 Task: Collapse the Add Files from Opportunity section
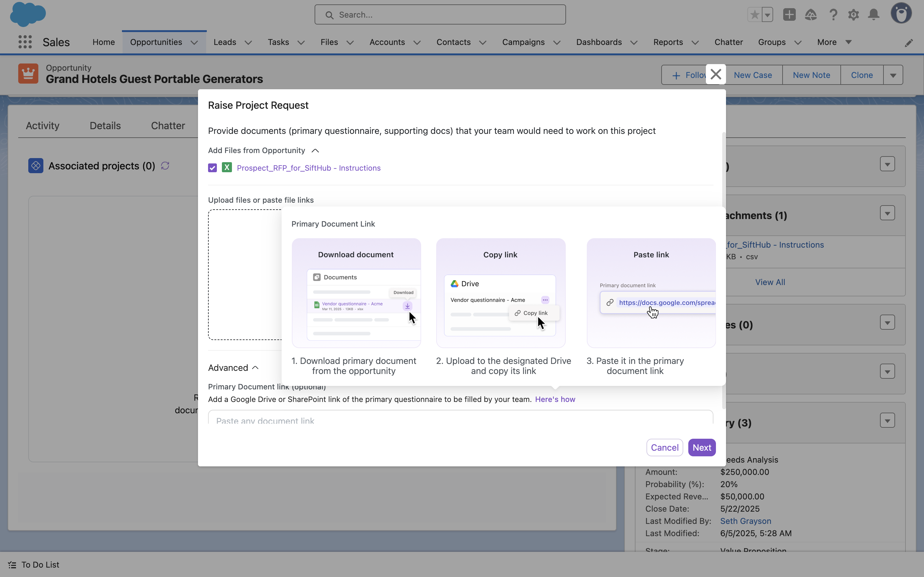[x=315, y=151]
